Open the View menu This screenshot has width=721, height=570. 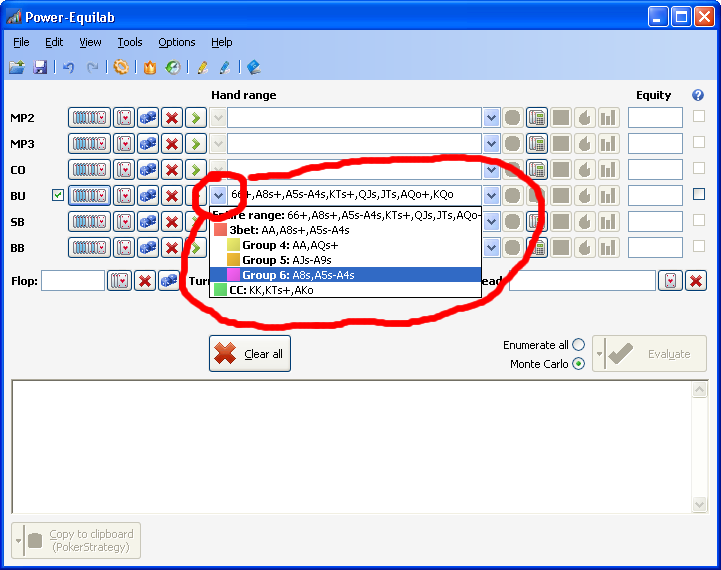[90, 42]
